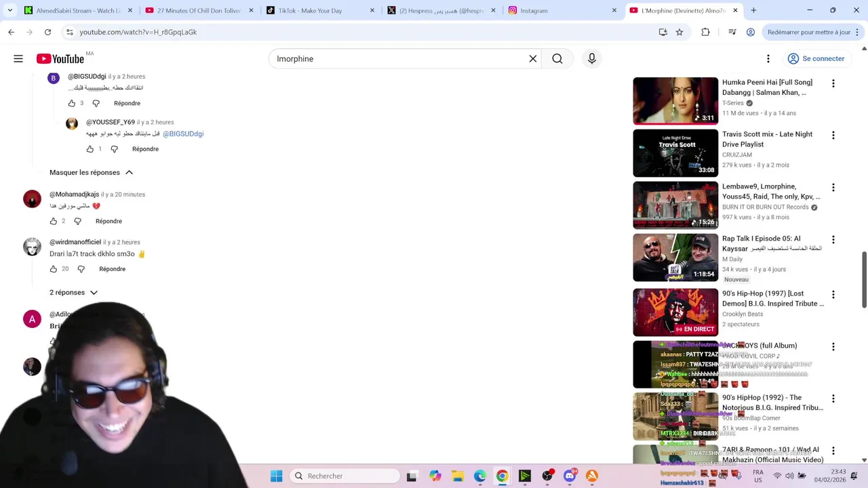Go back with the browser back arrow

tap(11, 32)
